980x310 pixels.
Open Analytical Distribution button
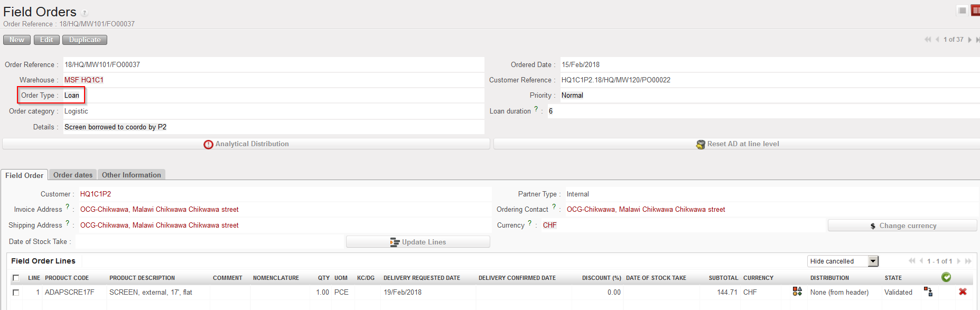(246, 144)
